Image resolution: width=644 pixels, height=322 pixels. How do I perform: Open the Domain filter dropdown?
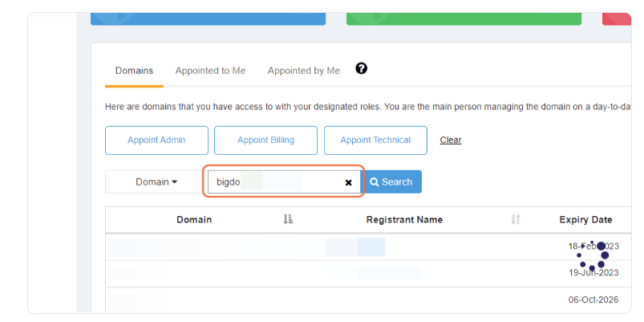(x=156, y=181)
